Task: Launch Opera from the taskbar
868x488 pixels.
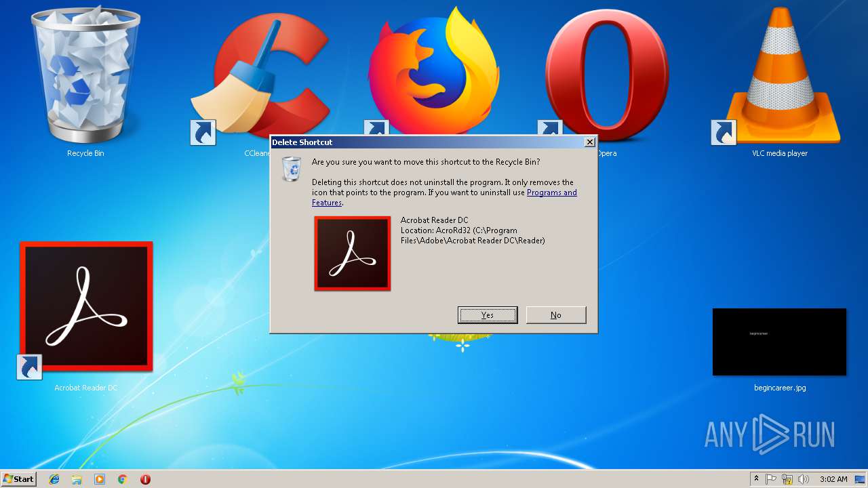Action: tap(145, 479)
